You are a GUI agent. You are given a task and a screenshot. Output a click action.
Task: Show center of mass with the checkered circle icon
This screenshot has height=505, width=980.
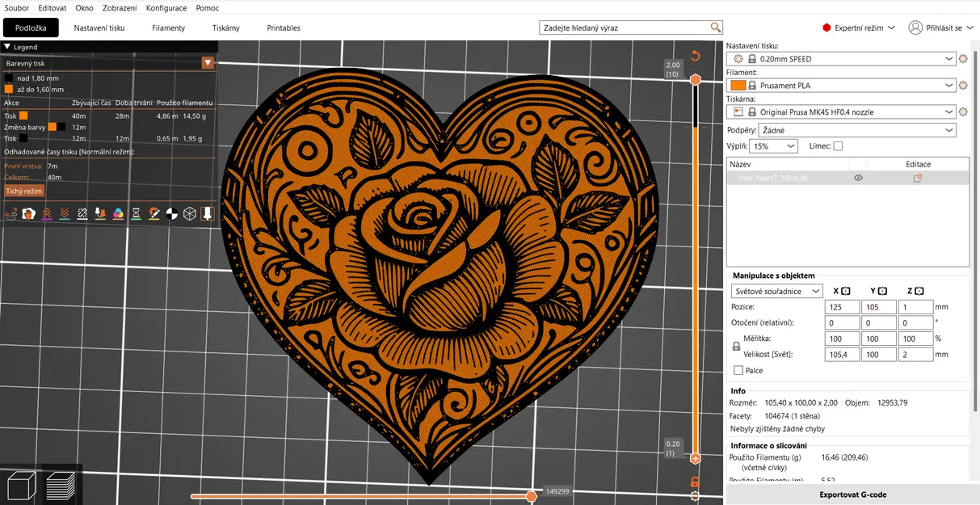pyautogui.click(x=171, y=213)
